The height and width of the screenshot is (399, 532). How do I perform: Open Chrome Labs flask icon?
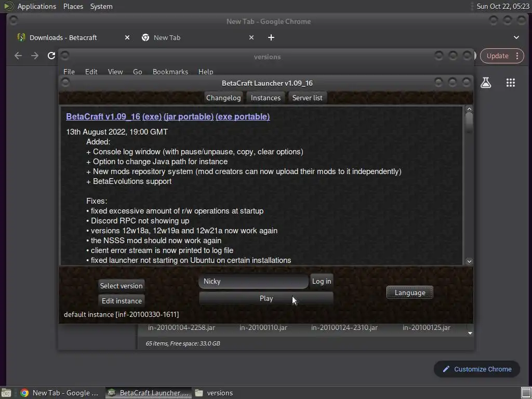click(486, 83)
